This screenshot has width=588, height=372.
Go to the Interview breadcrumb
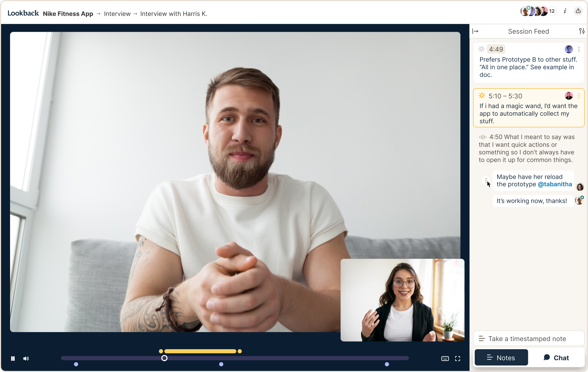coord(117,14)
